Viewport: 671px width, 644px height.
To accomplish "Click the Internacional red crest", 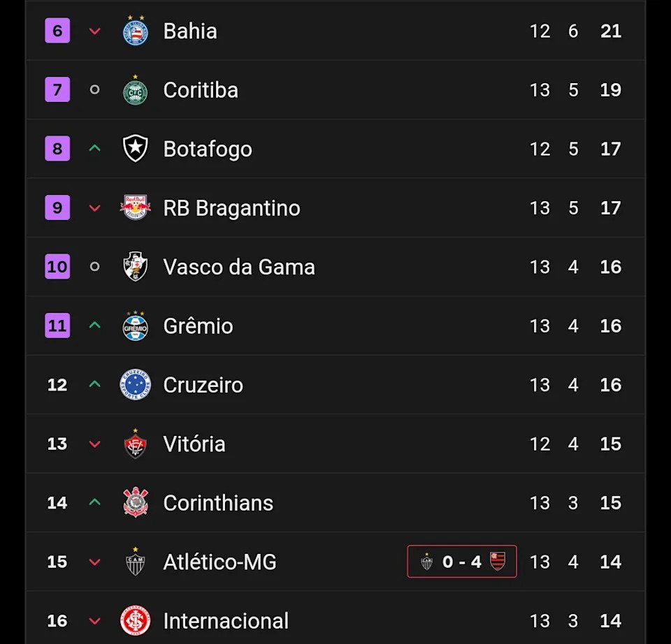I will tap(136, 621).
